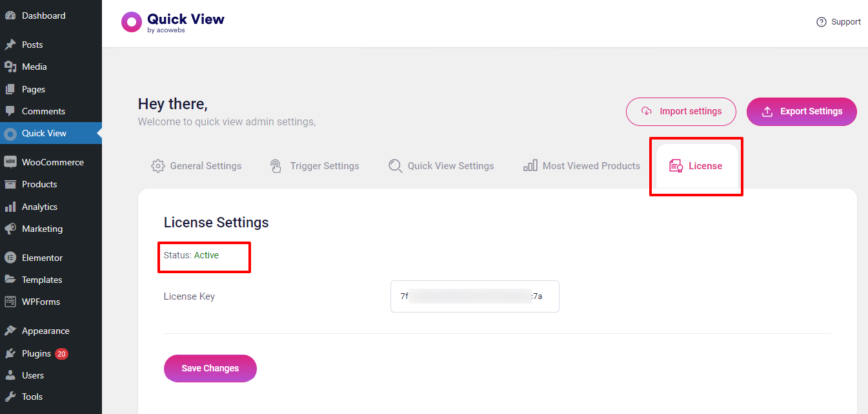
Task: Click the License Key label
Action: point(189,296)
